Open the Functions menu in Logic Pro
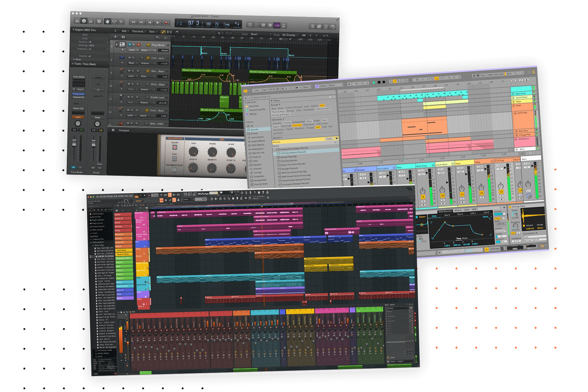Screen dimensions: 588x392 pos(138,32)
